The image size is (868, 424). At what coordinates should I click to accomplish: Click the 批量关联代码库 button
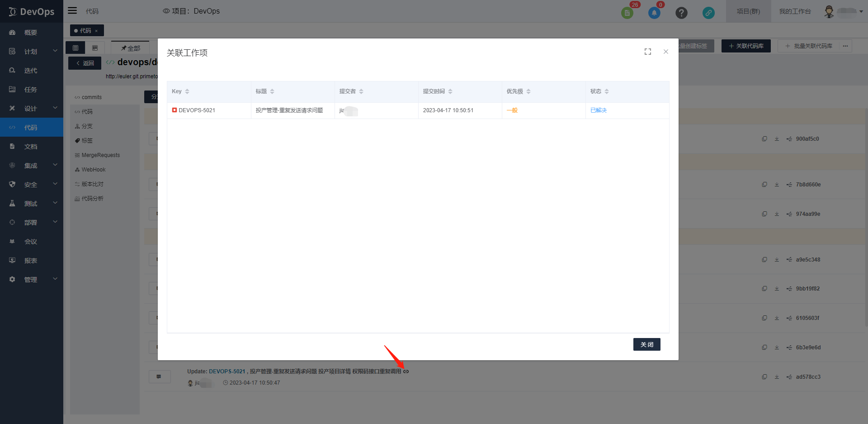[x=808, y=46]
